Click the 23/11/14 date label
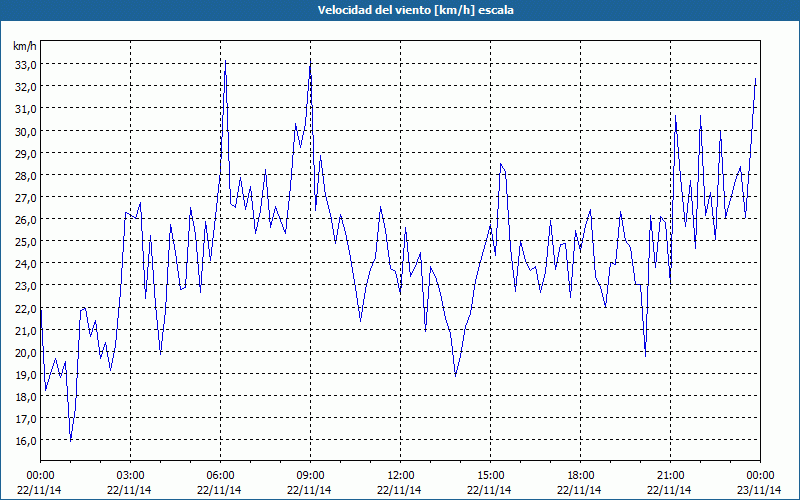The image size is (800, 500). (759, 490)
